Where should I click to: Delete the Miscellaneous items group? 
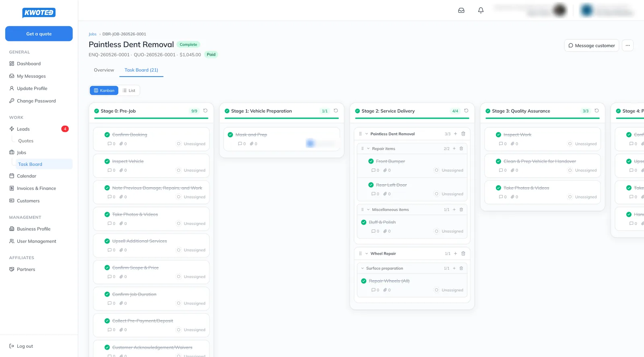coord(461,210)
